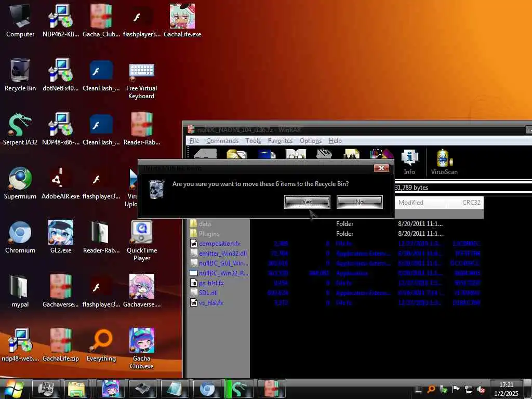Switch to the Serpent browser taskbar button
Viewport: 532px width, 399px height.
pyautogui.click(x=239, y=389)
